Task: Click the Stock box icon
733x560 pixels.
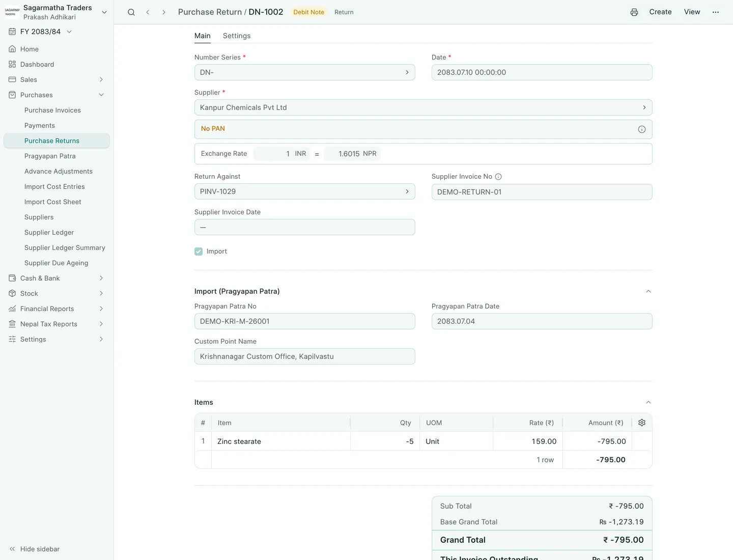Action: click(12, 293)
